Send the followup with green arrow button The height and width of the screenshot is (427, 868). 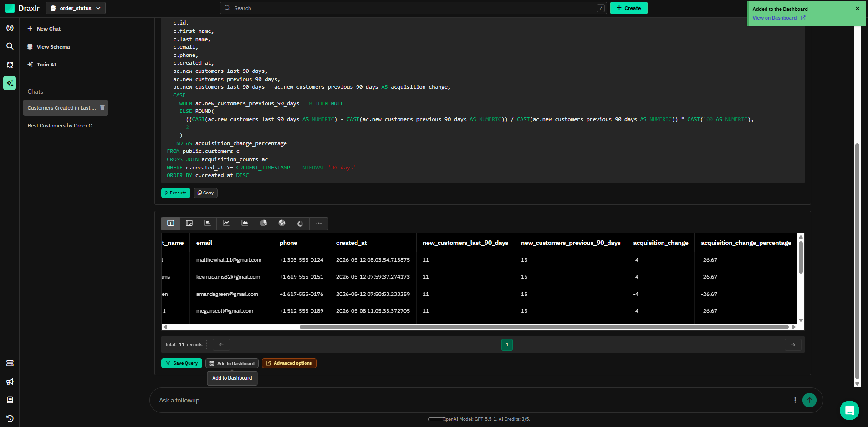pyautogui.click(x=809, y=400)
